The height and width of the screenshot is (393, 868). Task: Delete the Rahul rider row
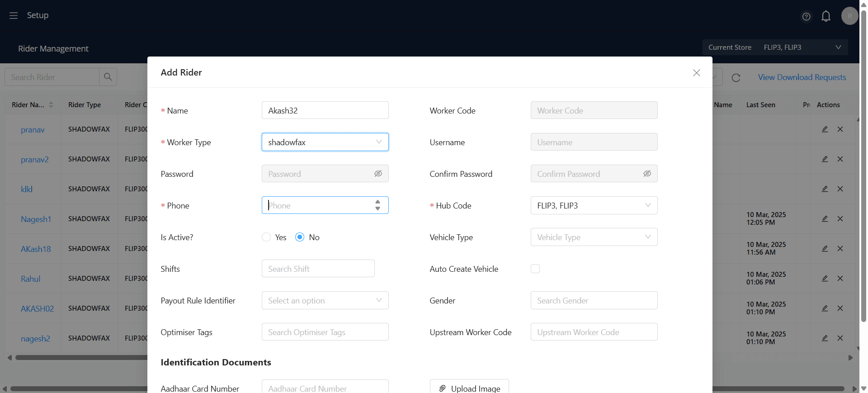coord(840,279)
